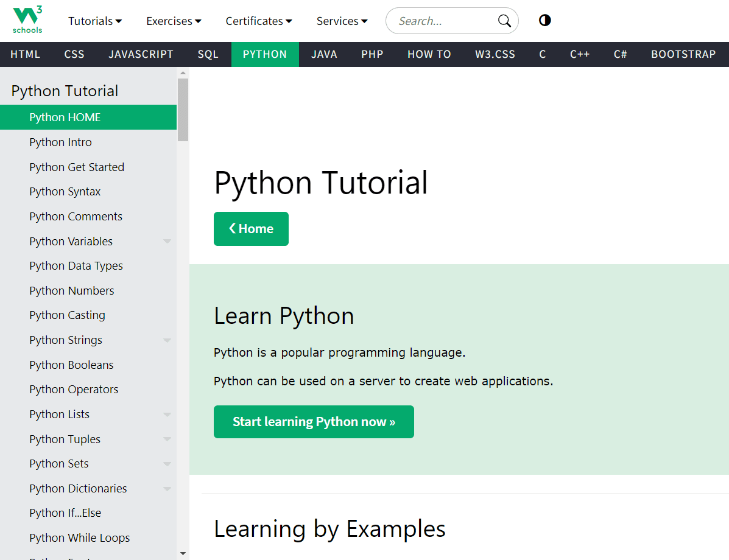The image size is (729, 560).
Task: Click sidebar scrollbar down arrow
Action: click(x=183, y=553)
